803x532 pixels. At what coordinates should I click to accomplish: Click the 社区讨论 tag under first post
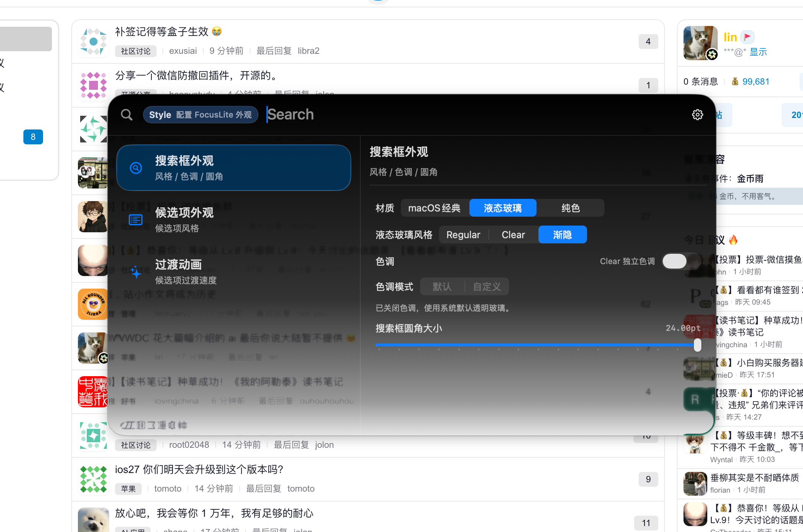click(136, 51)
